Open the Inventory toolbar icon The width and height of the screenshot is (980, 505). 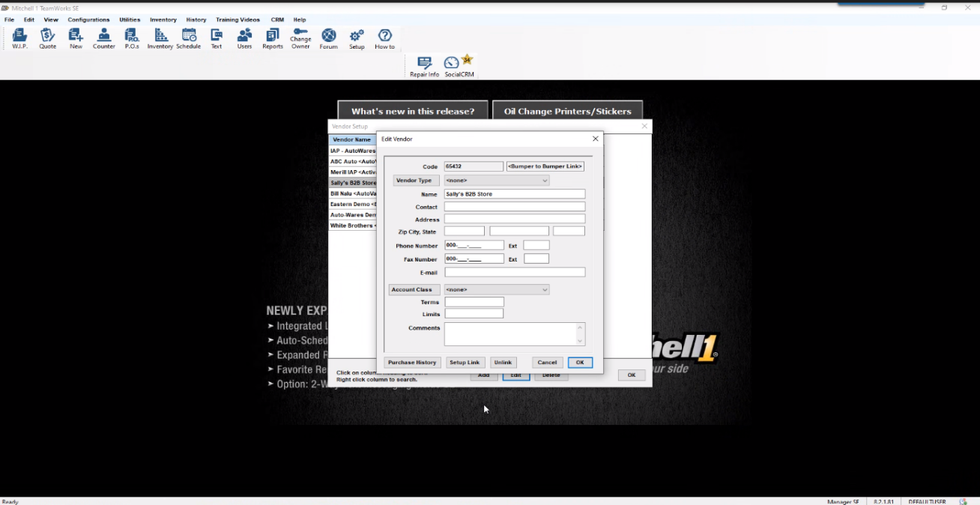point(160,37)
